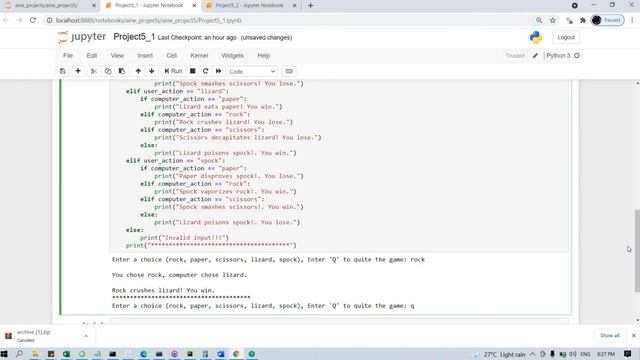Open the Cell menu

pyautogui.click(x=171, y=56)
